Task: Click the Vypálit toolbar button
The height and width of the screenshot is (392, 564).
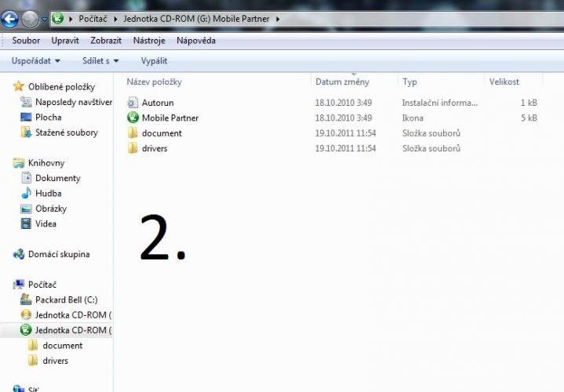Action: tap(154, 61)
